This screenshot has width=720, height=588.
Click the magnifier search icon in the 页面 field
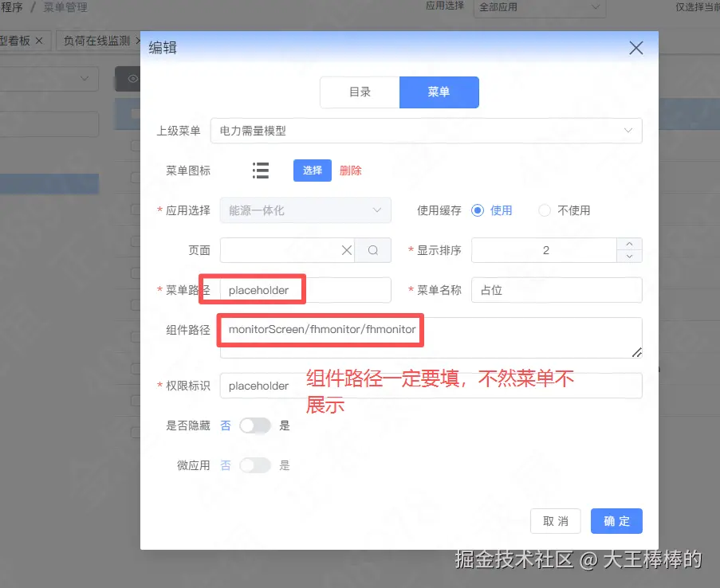point(372,249)
